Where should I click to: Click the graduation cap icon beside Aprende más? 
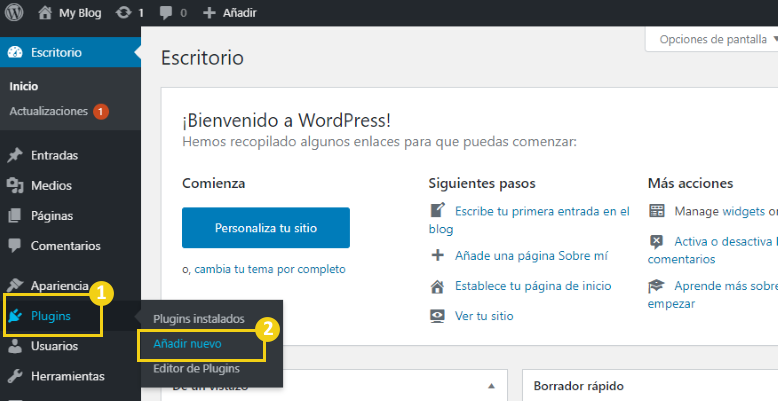tap(656, 286)
